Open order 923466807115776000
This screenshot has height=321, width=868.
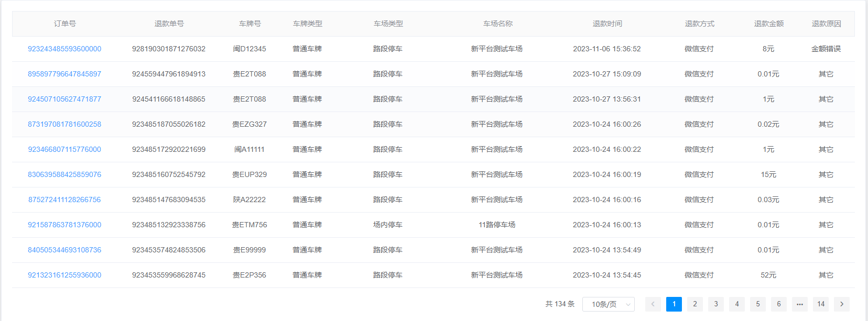pos(64,149)
